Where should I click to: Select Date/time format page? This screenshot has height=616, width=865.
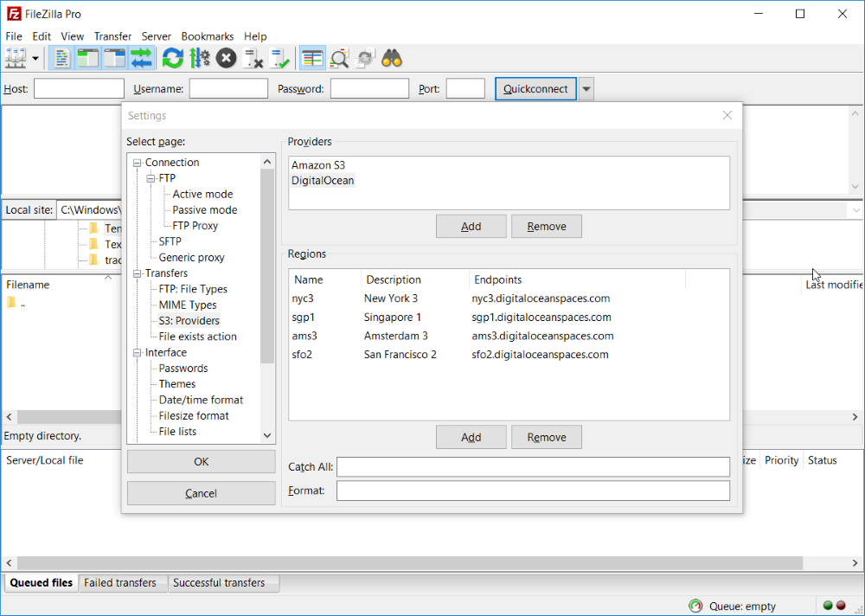click(201, 401)
